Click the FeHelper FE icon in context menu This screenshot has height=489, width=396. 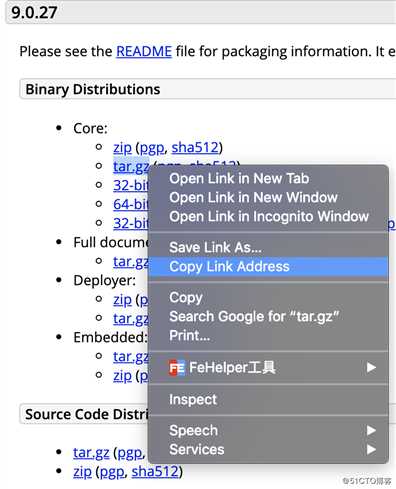(x=176, y=368)
